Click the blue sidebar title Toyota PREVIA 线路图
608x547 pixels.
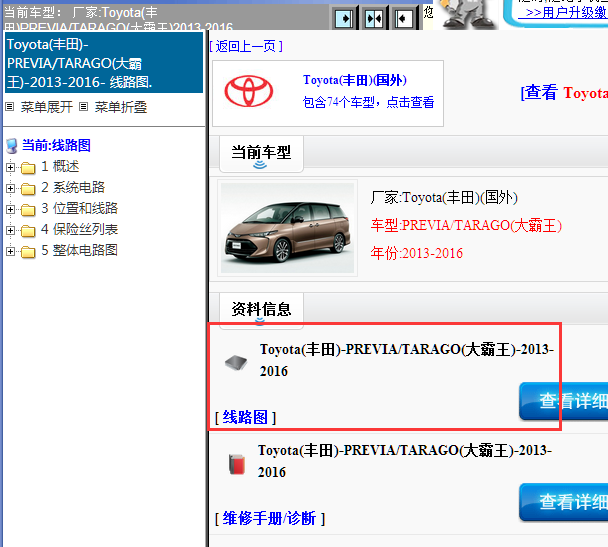pos(104,63)
